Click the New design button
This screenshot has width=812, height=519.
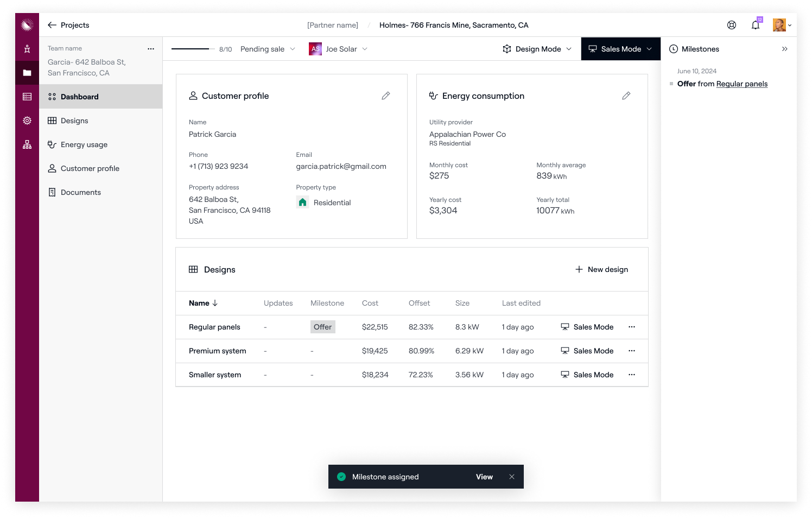tap(601, 269)
